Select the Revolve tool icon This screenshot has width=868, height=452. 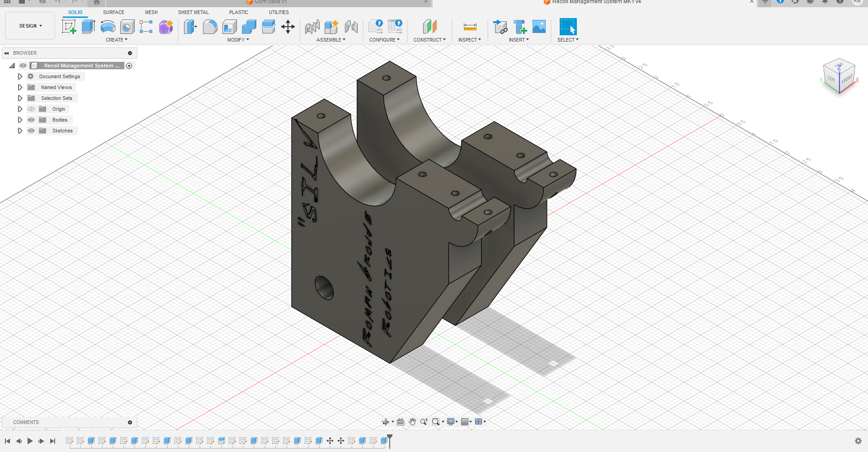pyautogui.click(x=108, y=27)
